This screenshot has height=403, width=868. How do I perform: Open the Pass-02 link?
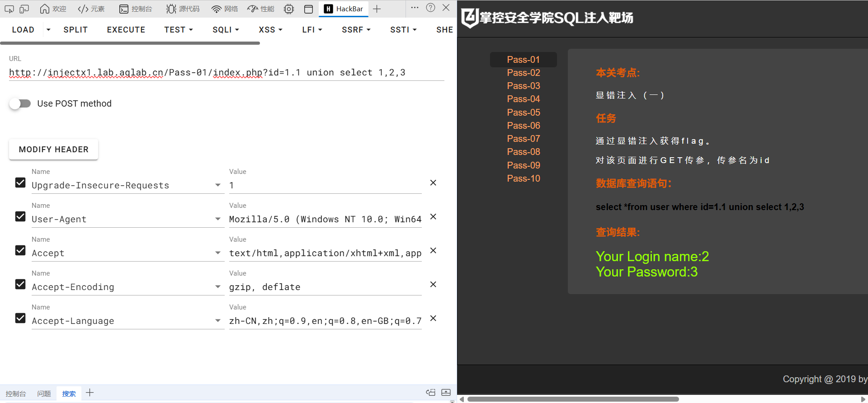[524, 73]
